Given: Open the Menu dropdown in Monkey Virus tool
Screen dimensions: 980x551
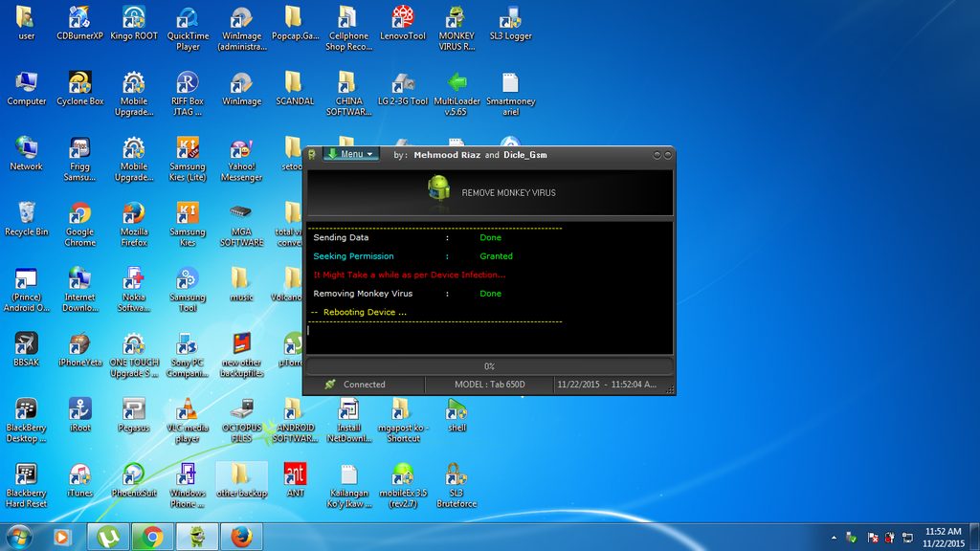Looking at the screenshot, I should pos(351,154).
